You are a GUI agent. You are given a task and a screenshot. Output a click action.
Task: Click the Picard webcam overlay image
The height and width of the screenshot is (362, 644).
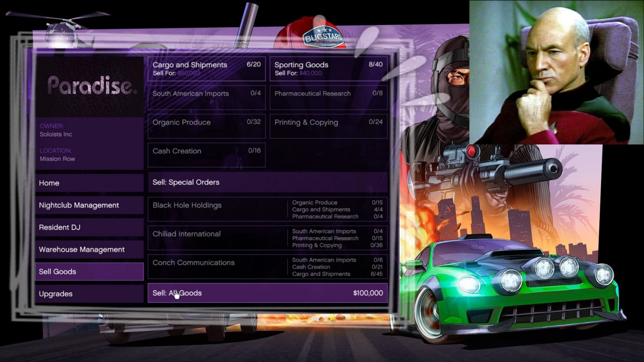point(556,72)
